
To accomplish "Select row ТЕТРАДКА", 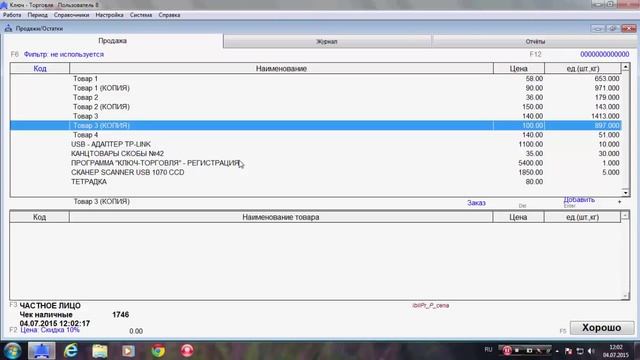I will coord(316,182).
